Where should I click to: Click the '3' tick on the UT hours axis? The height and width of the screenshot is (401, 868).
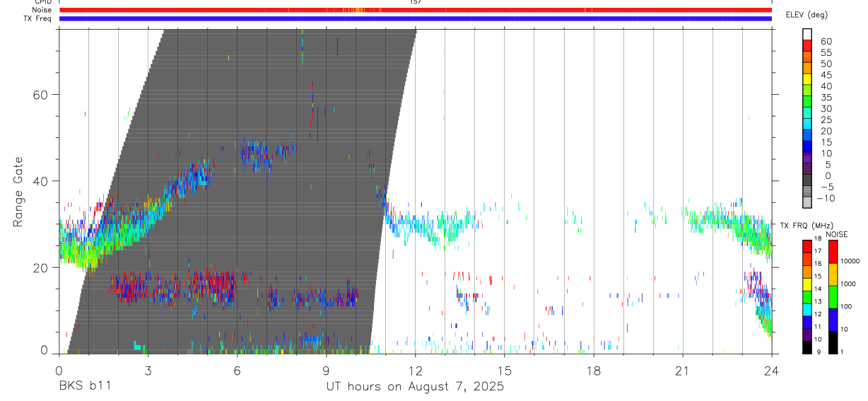(x=148, y=370)
